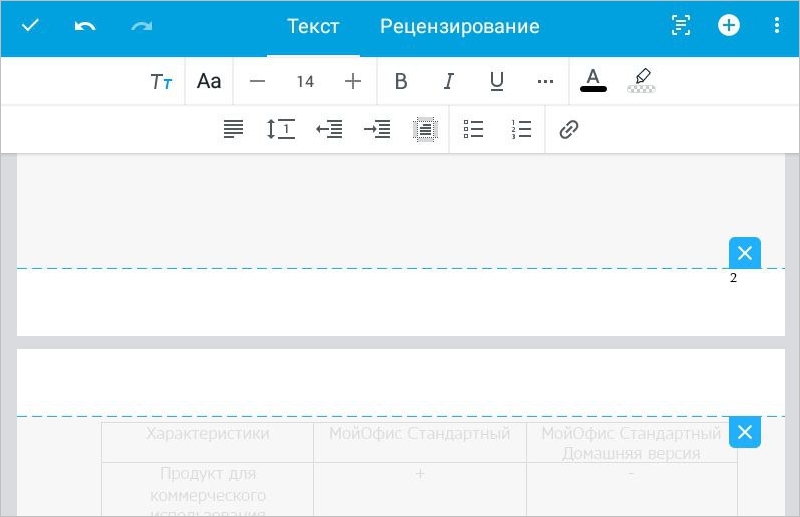Image resolution: width=800 pixels, height=517 pixels.
Task: Apply bulleted list
Action: [x=473, y=129]
